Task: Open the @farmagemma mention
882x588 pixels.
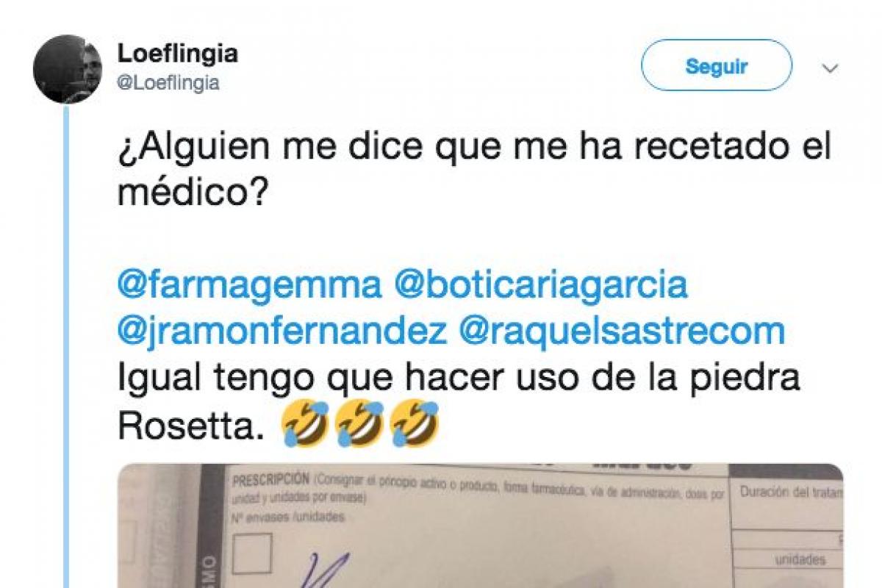Action: [x=249, y=285]
